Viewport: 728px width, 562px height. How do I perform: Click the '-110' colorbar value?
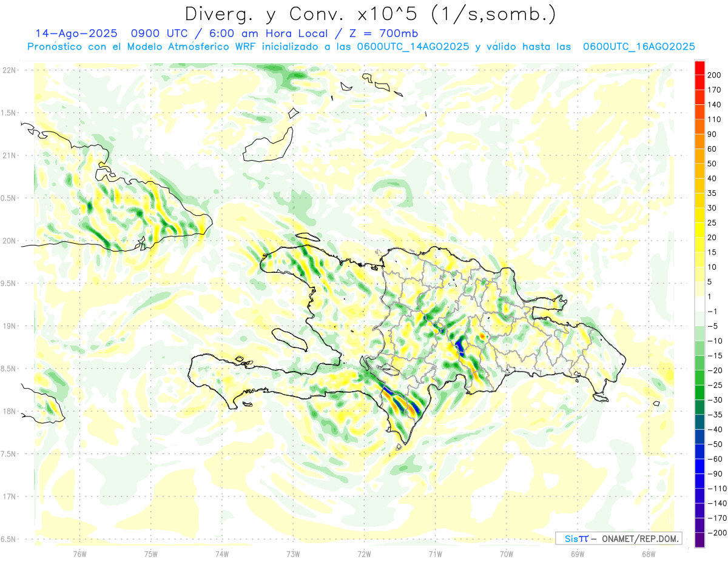[x=717, y=489]
